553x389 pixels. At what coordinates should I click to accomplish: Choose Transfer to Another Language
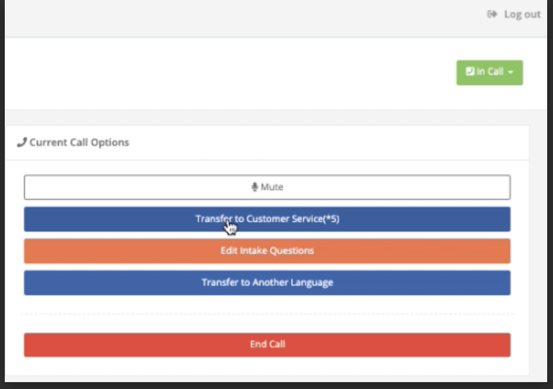click(x=267, y=282)
